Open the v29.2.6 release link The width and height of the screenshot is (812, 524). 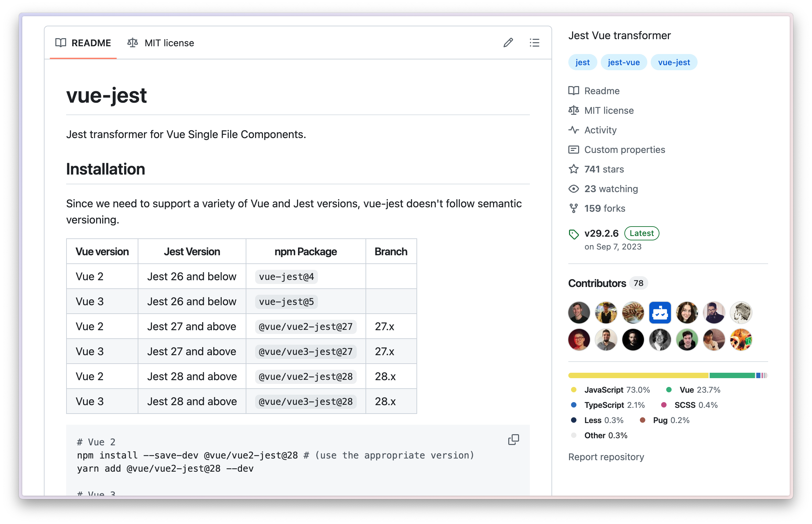(601, 233)
